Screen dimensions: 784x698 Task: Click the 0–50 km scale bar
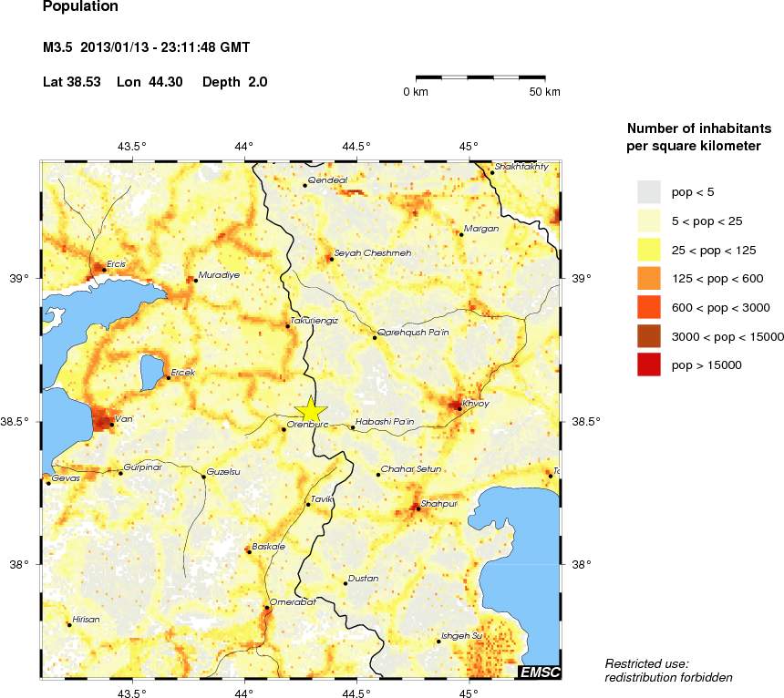click(480, 78)
